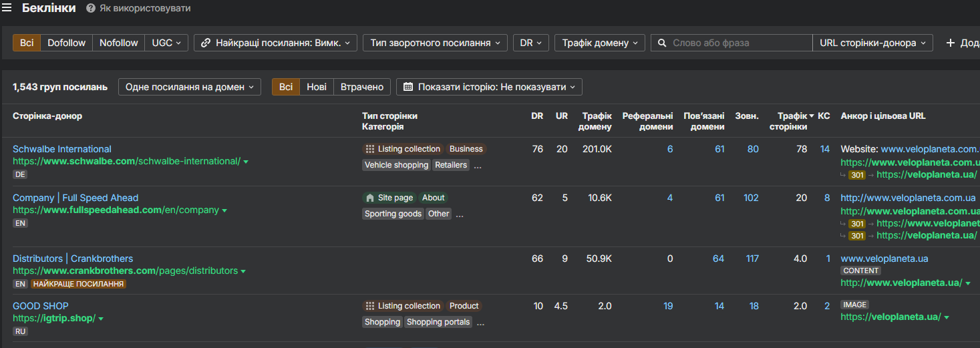Expand the fullspeedahead.com URL dropdown arrow
Image resolution: width=980 pixels, height=348 pixels.
pos(224,210)
